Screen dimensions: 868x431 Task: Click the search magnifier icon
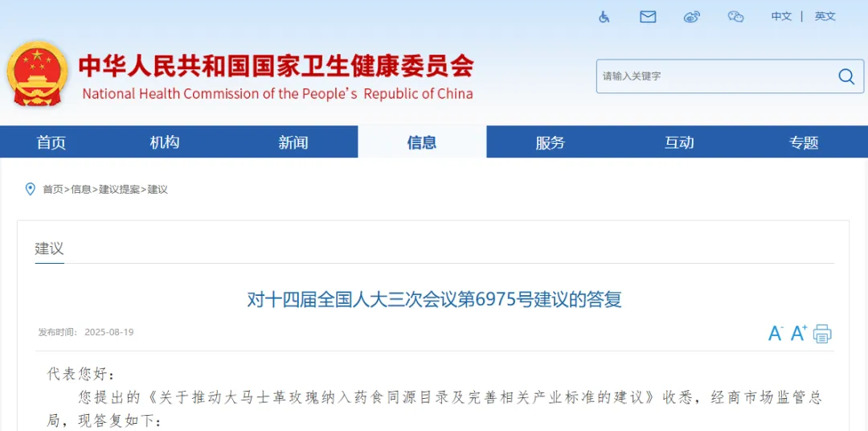pos(845,76)
